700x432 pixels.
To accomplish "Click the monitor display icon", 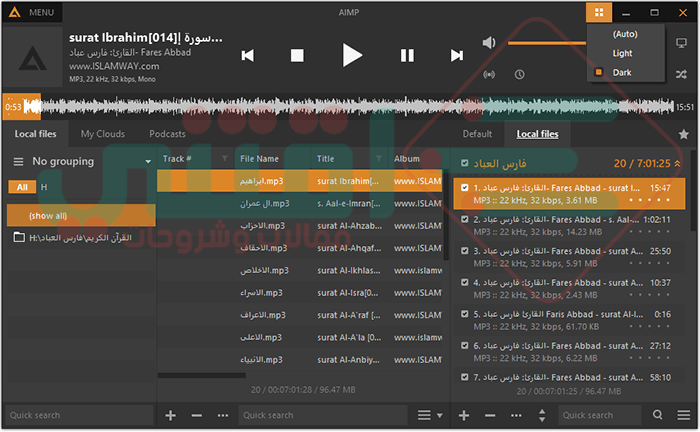I will (x=681, y=43).
